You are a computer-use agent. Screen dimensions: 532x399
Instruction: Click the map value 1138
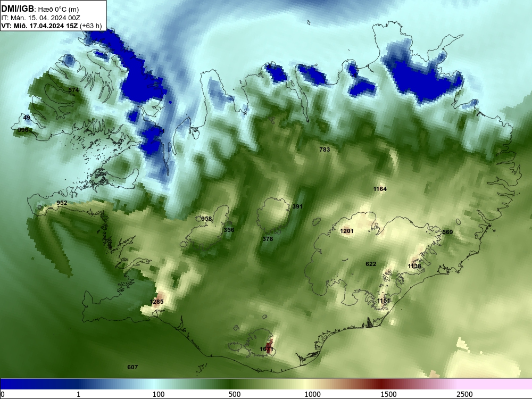(414, 266)
